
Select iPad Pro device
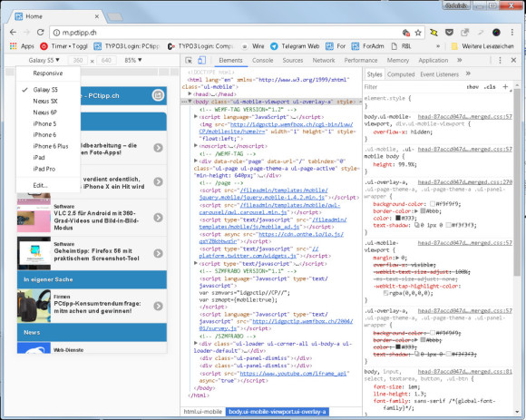pos(48,169)
